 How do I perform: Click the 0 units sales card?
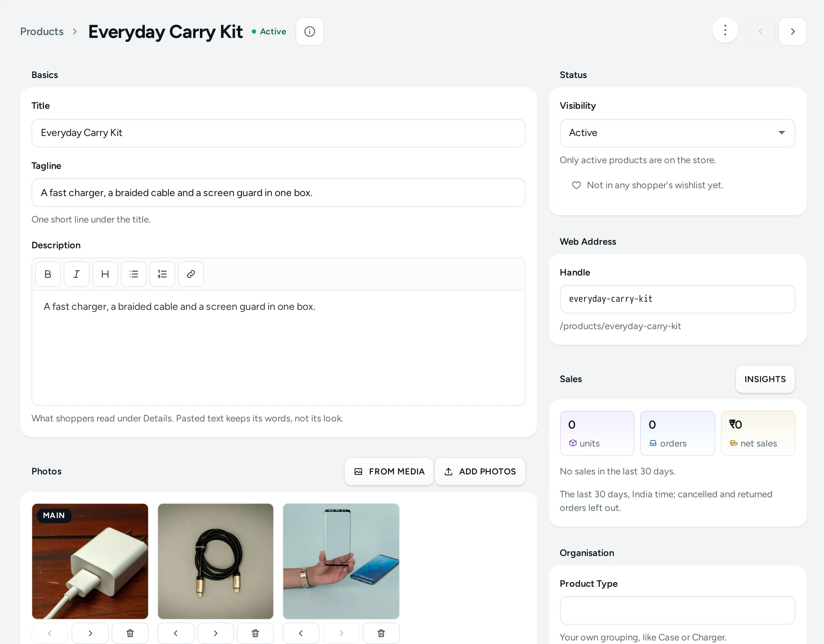click(x=597, y=433)
